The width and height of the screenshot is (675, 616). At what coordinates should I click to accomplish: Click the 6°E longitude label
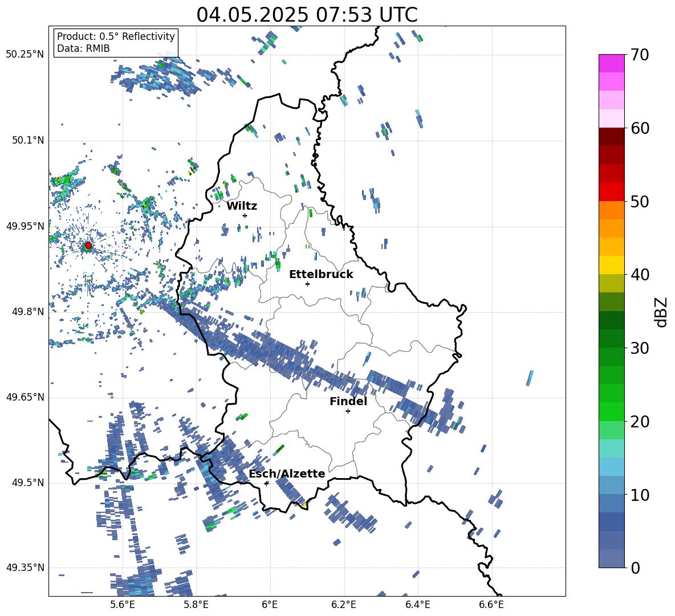tap(270, 605)
